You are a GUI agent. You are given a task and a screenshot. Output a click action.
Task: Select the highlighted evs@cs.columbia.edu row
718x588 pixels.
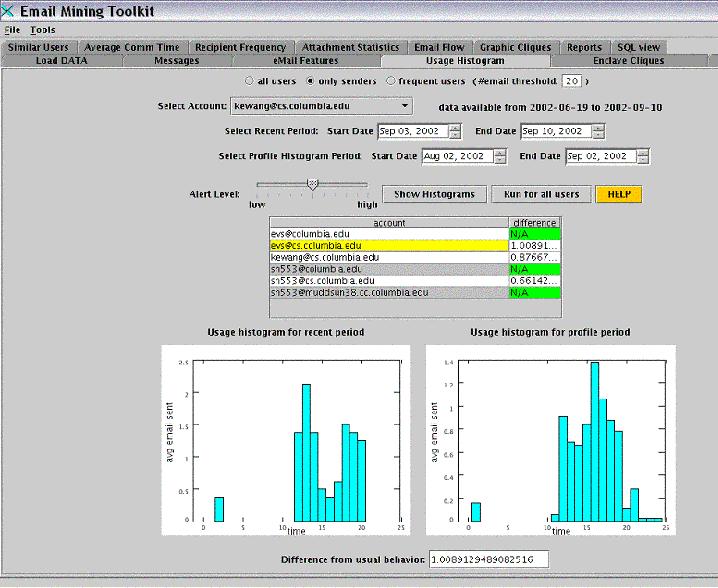[x=415, y=245]
